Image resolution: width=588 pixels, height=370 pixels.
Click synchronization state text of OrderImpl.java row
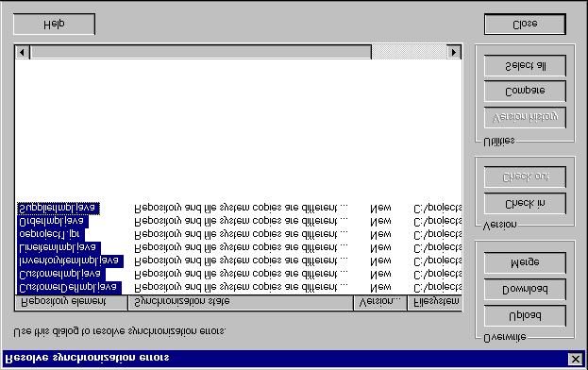point(241,221)
